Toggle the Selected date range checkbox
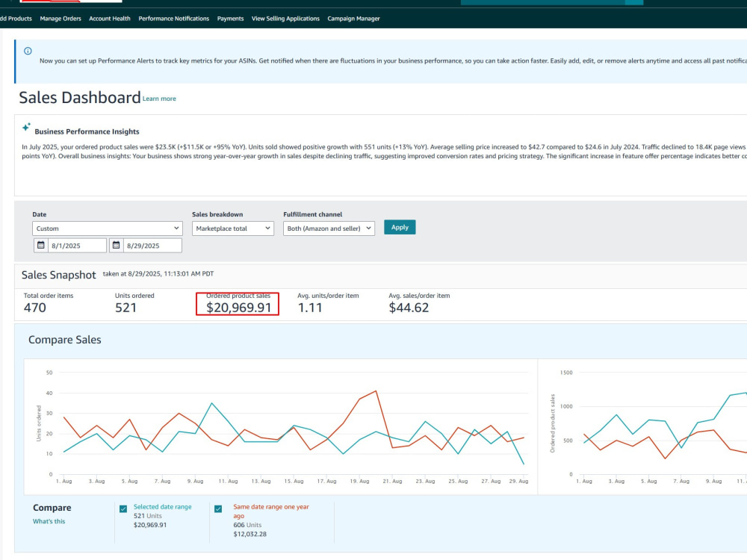This screenshot has height=560, width=747. [x=123, y=508]
